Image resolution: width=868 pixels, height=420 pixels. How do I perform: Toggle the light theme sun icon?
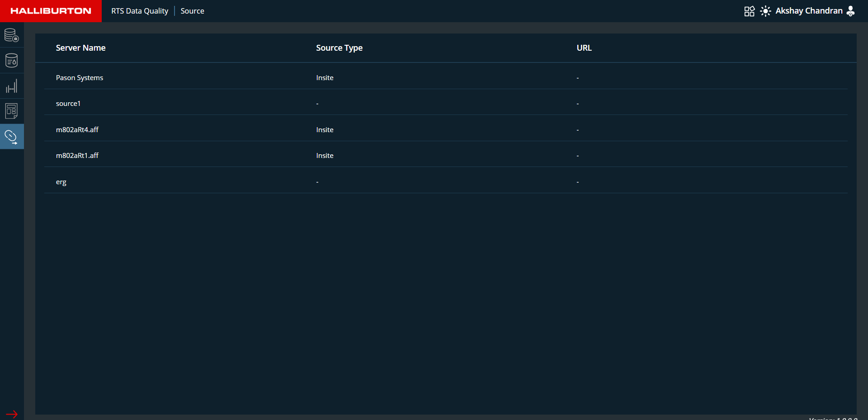765,11
